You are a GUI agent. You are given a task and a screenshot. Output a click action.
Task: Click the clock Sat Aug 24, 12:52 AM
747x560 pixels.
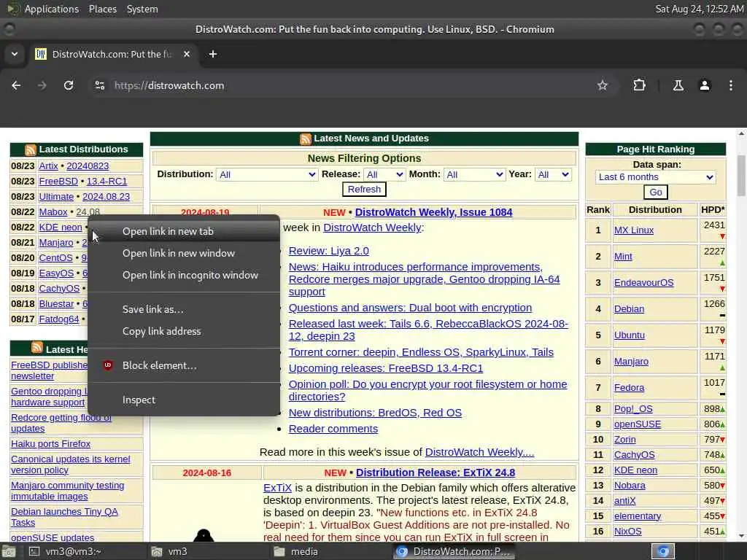coord(700,9)
